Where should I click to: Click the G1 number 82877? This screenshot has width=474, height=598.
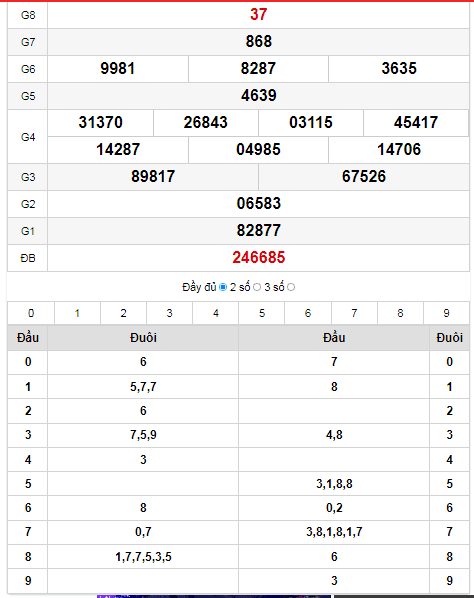point(259,230)
